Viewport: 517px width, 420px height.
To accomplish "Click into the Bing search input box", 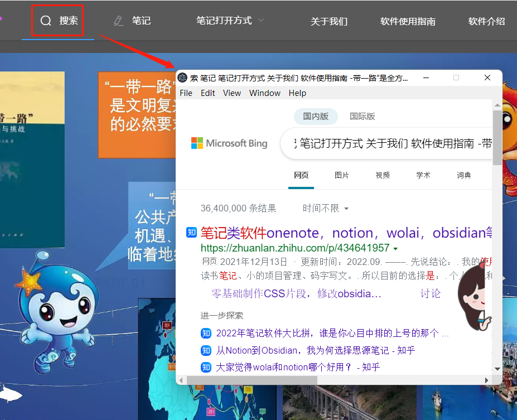I will [390, 144].
